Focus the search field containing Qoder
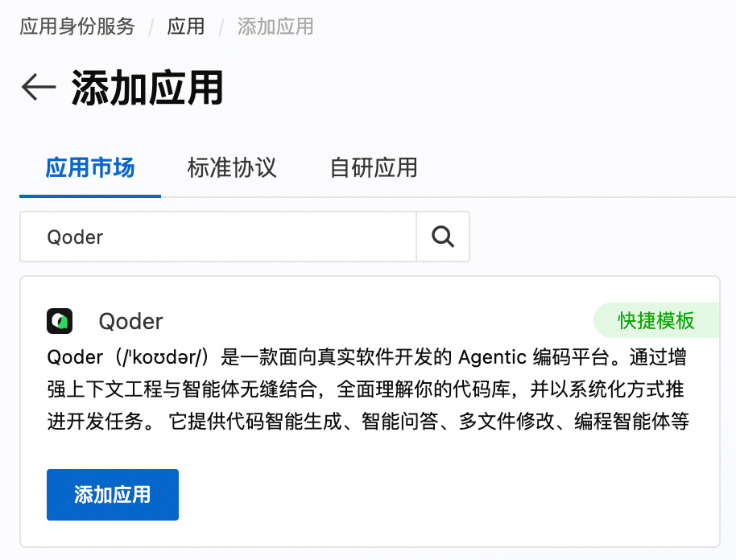The image size is (736, 560). pos(217,237)
